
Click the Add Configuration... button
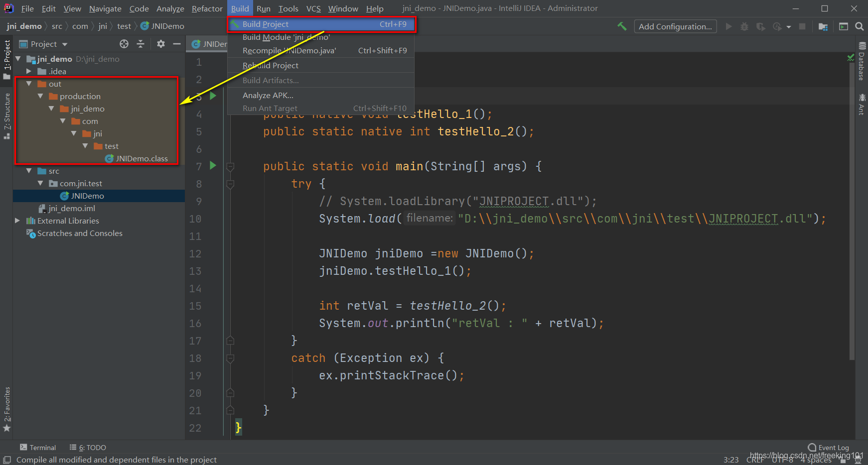[x=675, y=26]
